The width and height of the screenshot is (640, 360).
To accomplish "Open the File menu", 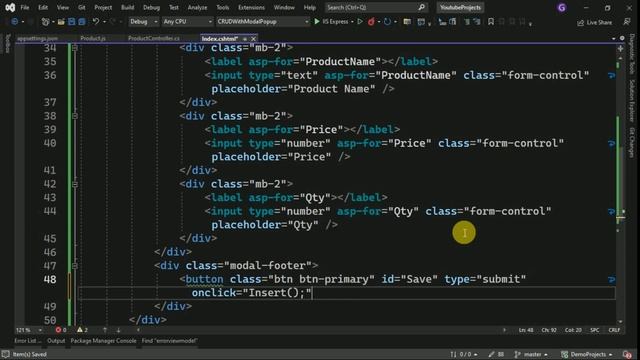I will 25,7.
